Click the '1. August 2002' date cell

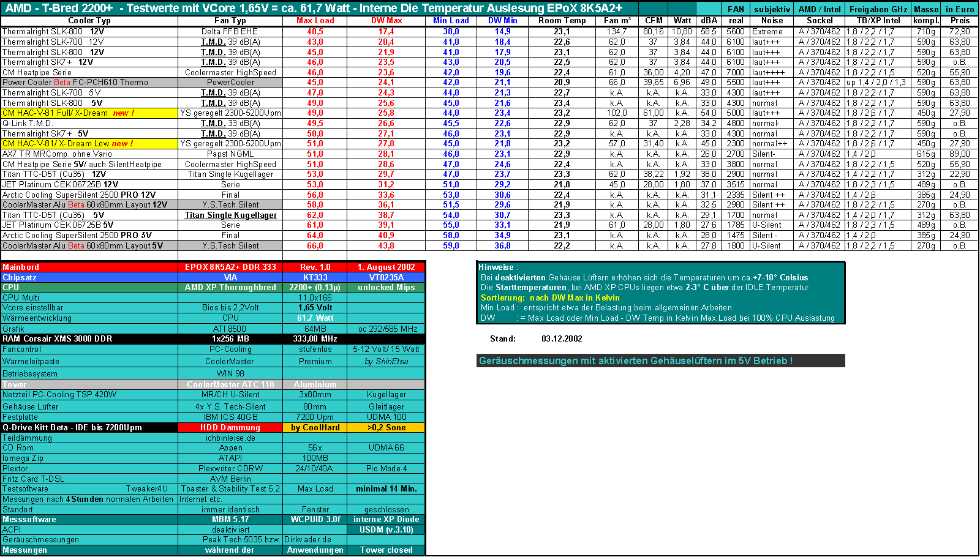(x=386, y=267)
